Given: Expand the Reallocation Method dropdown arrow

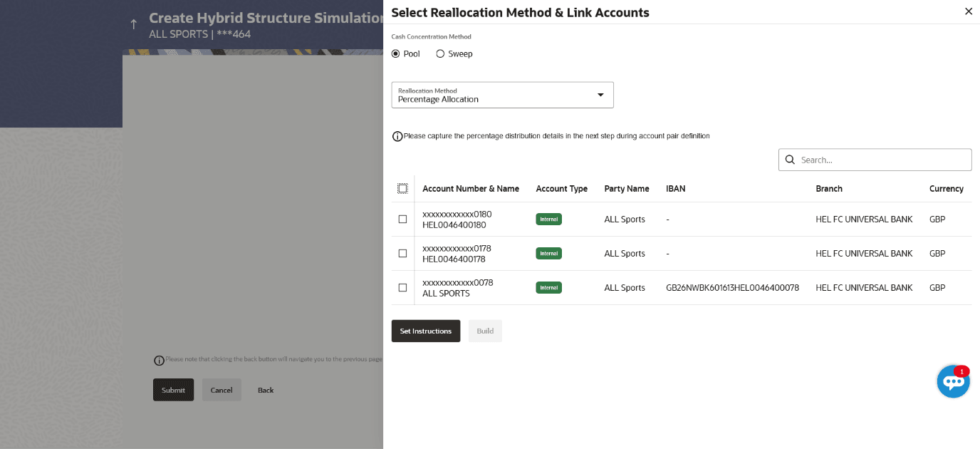Looking at the screenshot, I should click(x=600, y=95).
